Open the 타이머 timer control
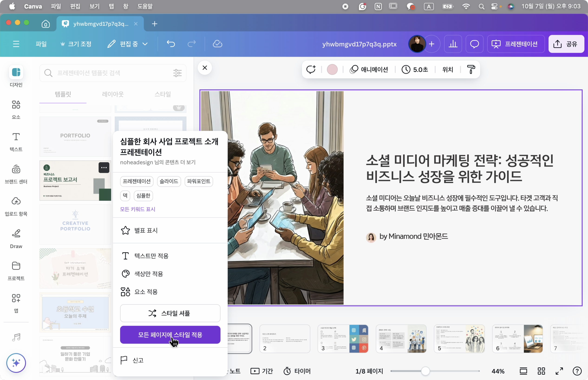Image resolution: width=588 pixels, height=380 pixels. [x=297, y=371]
